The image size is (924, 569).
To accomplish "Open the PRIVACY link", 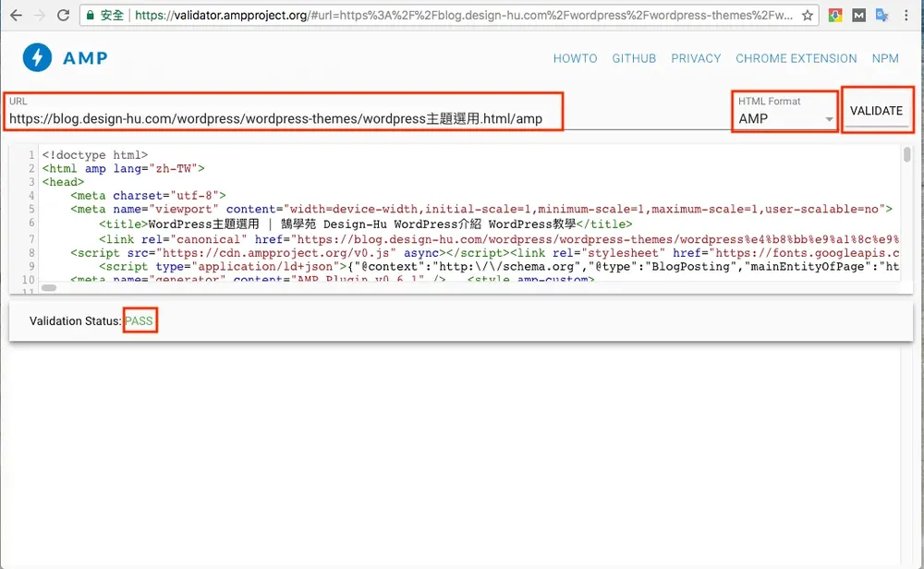I will coord(696,58).
